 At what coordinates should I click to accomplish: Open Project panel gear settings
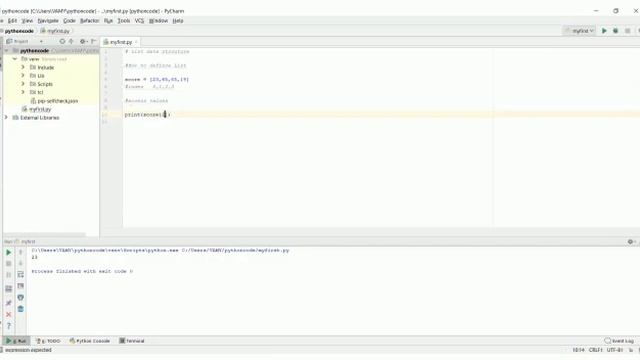click(x=83, y=41)
